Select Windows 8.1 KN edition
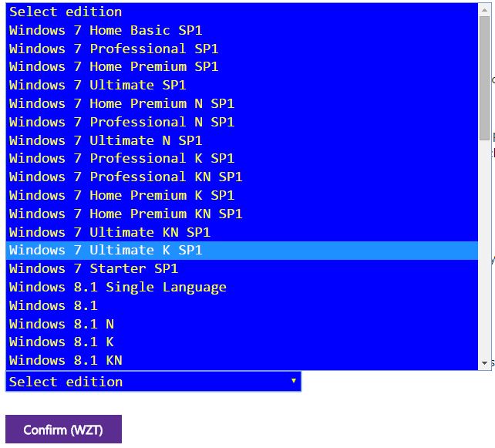 (242, 361)
